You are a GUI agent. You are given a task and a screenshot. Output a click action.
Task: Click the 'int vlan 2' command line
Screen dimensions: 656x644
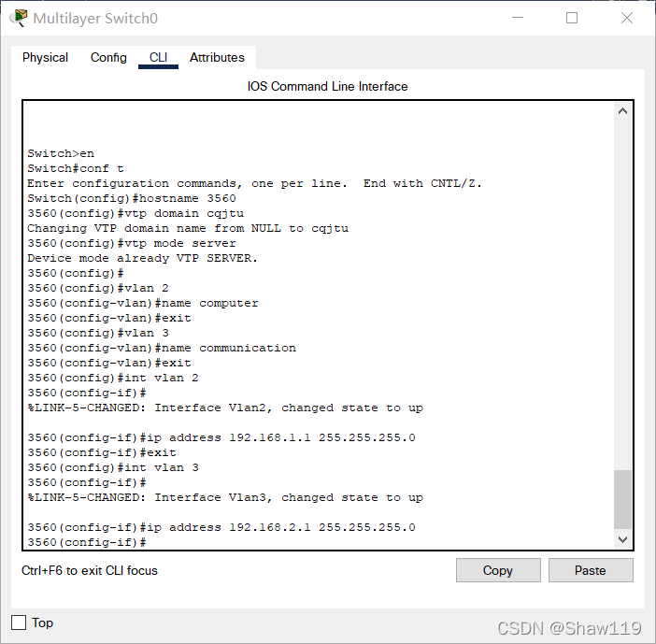pos(113,378)
